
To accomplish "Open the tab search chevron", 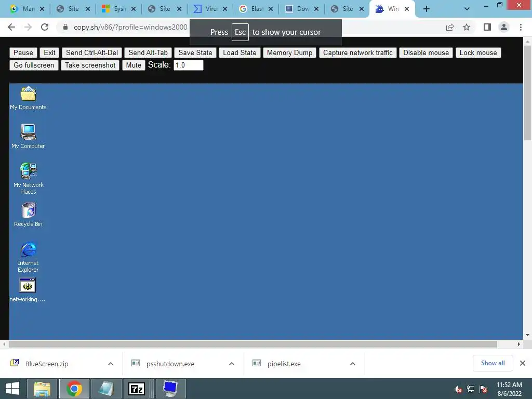I will (x=467, y=9).
